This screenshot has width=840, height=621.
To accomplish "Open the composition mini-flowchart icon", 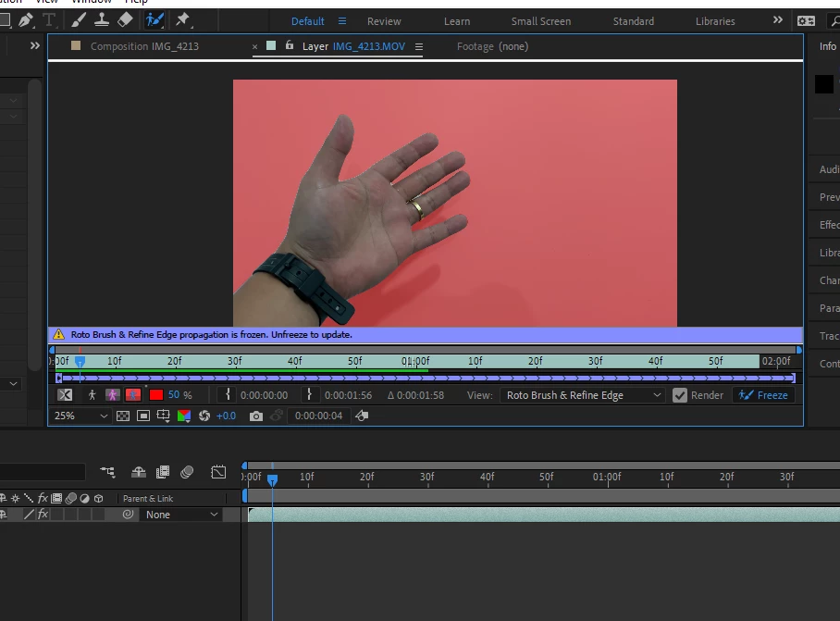I will 107,472.
